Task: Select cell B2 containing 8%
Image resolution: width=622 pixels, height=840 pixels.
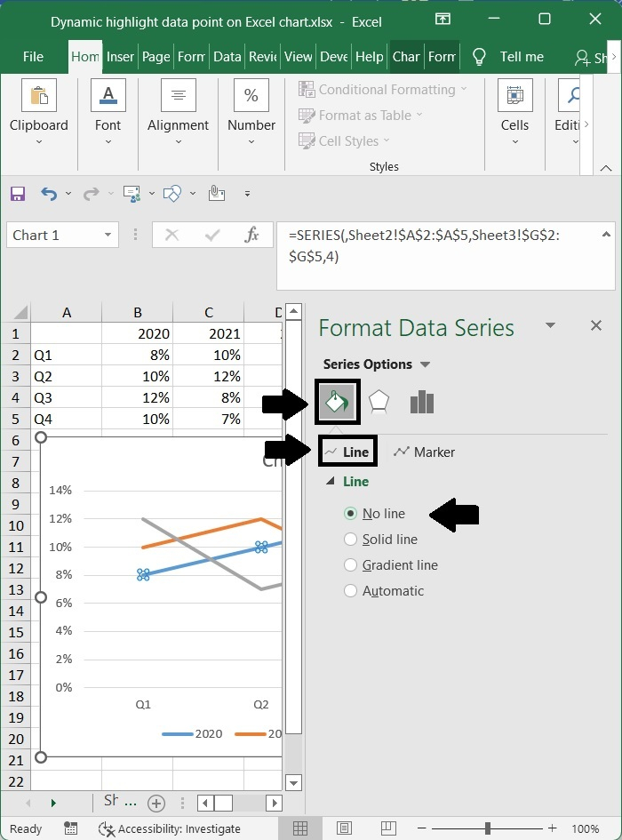Action: (x=138, y=355)
